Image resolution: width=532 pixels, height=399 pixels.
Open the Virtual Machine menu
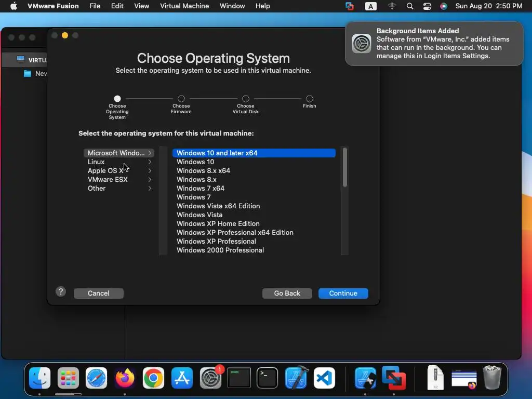(184, 6)
